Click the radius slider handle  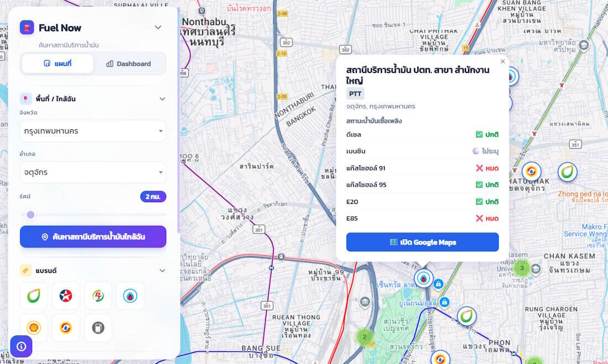[30, 215]
